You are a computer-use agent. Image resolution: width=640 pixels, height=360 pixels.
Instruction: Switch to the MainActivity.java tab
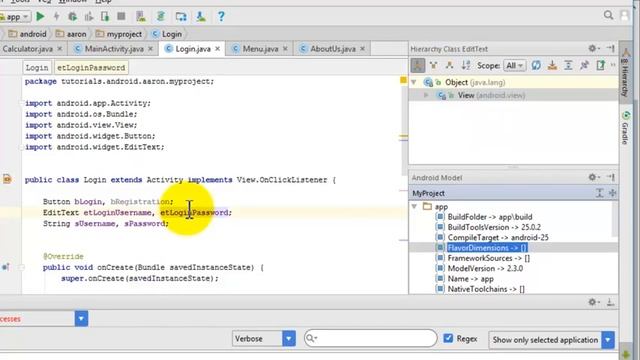[x=114, y=49]
